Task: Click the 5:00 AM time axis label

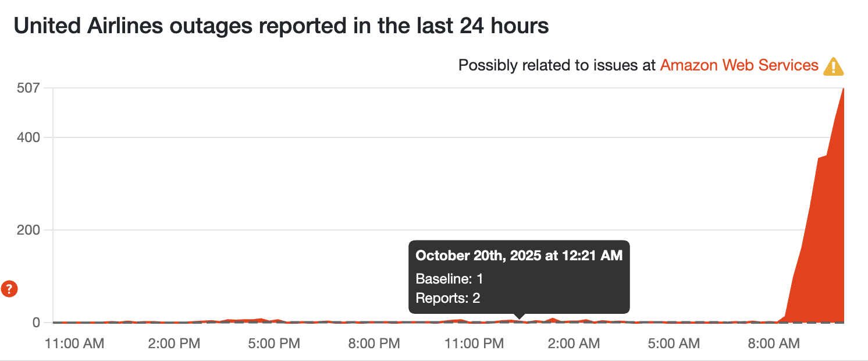Action: (x=674, y=344)
